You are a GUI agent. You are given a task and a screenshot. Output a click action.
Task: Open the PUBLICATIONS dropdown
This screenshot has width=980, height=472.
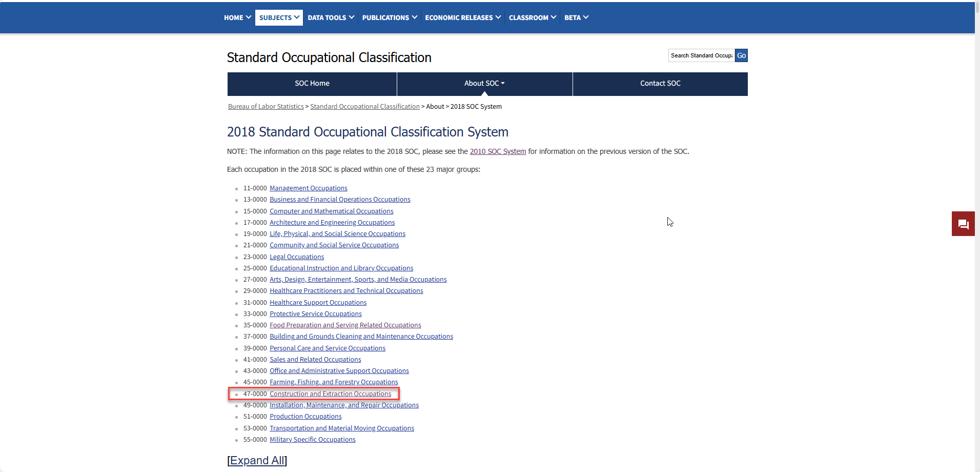(x=389, y=17)
